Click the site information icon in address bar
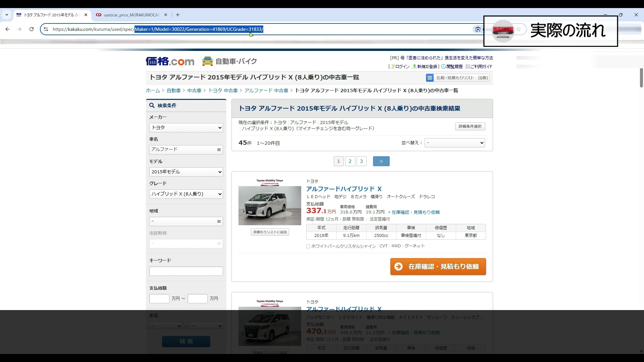The image size is (644, 362). tap(46, 29)
